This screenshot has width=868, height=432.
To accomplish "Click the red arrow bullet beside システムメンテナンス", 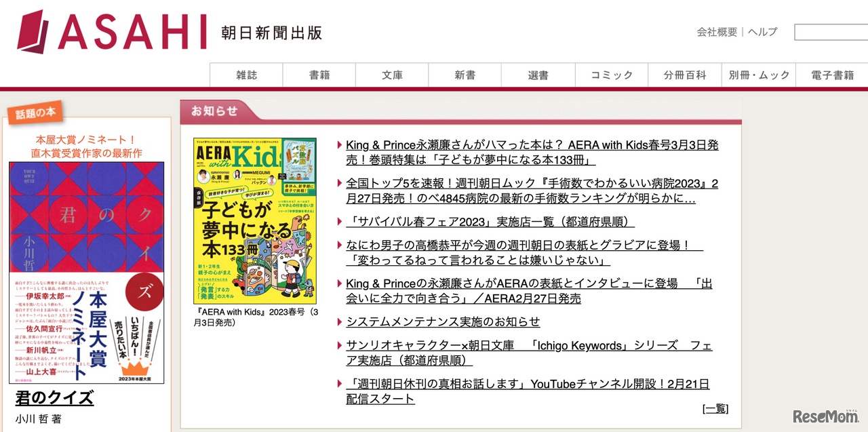I will point(339,322).
